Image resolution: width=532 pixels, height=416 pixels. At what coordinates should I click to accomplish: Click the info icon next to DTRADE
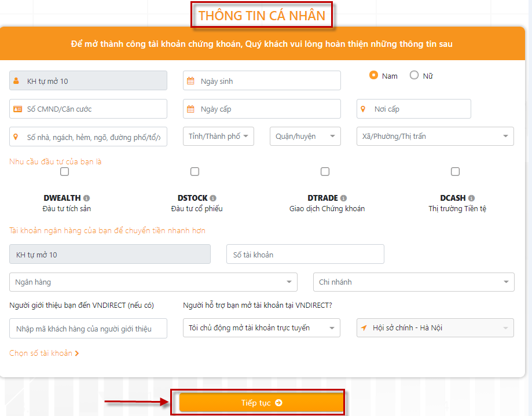pos(345,197)
